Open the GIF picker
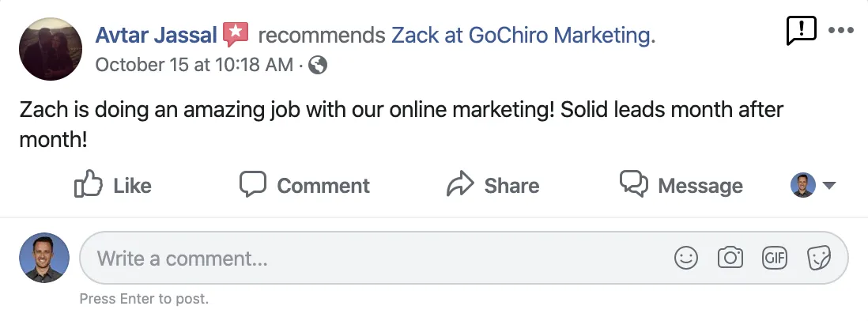Screen dimensions: 868x321 click(774, 258)
